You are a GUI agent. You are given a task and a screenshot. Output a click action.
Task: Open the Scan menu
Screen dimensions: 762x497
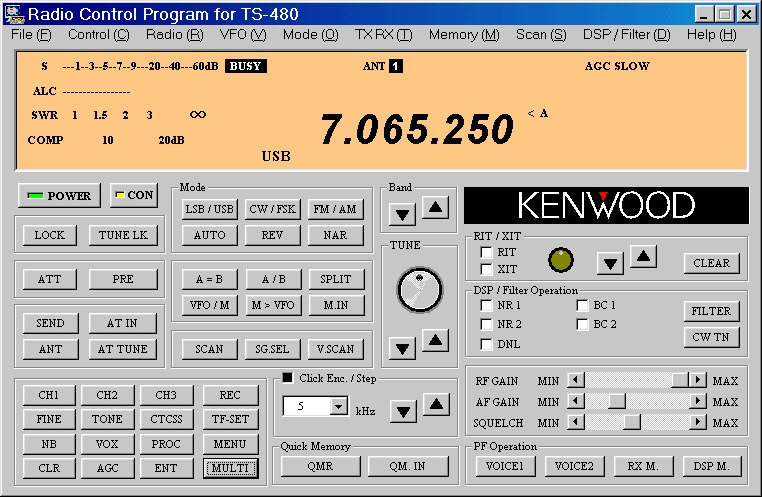tap(541, 34)
